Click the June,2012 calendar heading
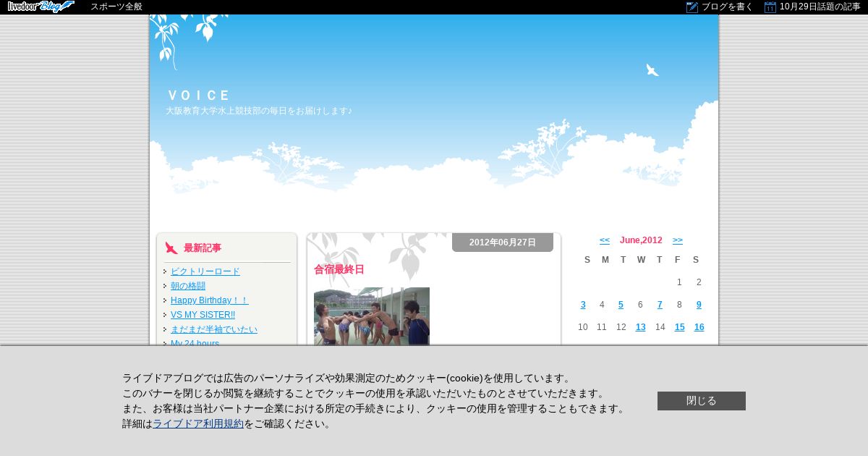 641,240
